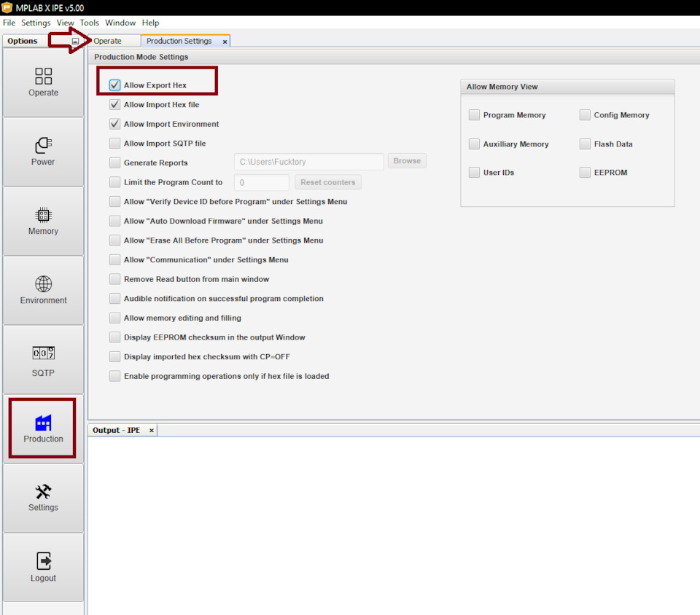Open the View menu
Image resolution: width=700 pixels, height=615 pixels.
(65, 23)
